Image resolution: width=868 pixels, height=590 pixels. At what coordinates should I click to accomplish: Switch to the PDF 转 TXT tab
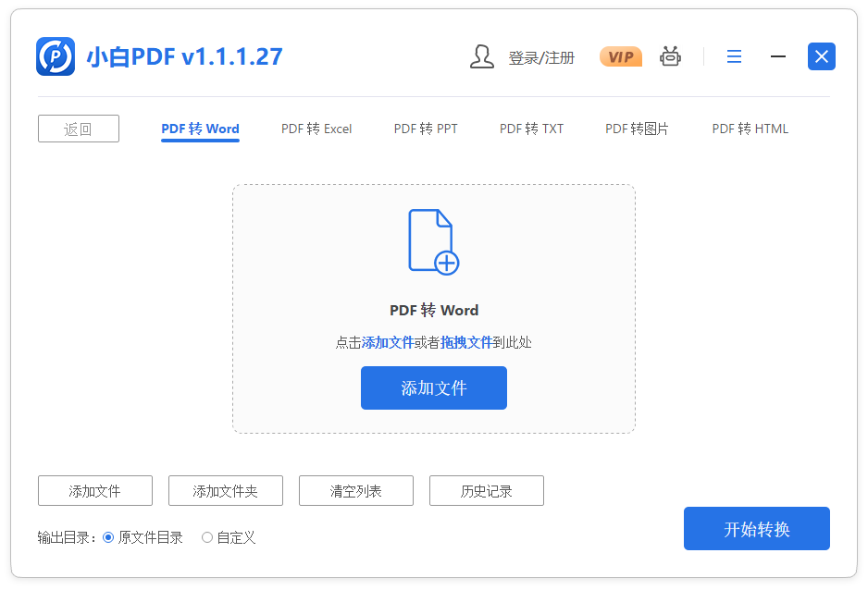coord(531,129)
